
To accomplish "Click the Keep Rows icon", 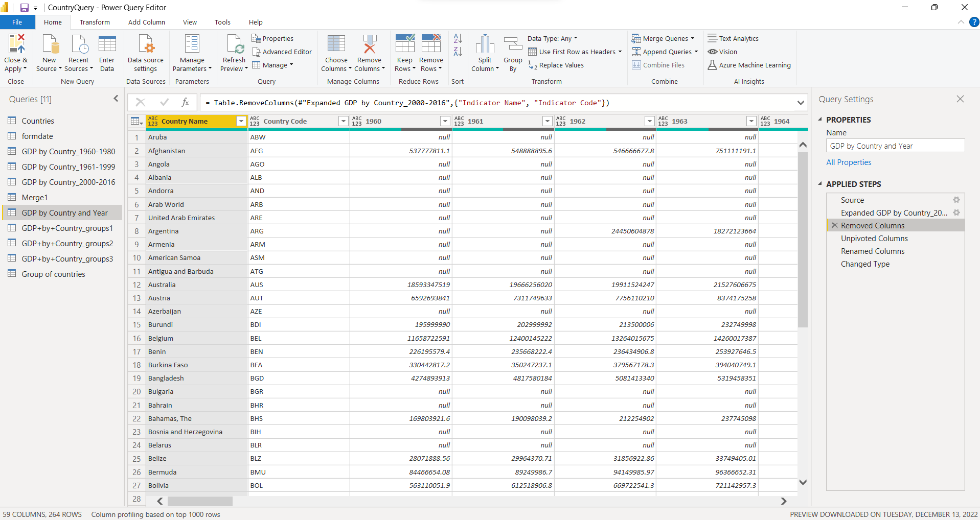I will 404,44.
